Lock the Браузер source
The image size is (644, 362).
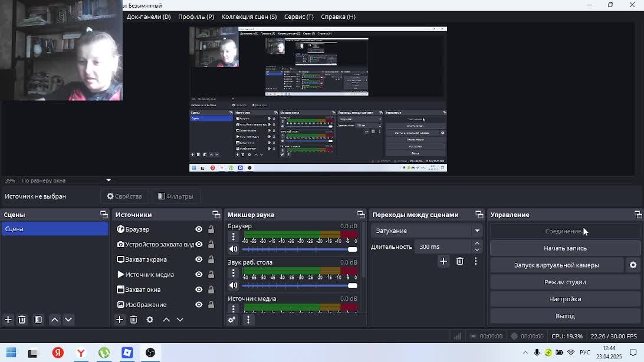pos(211,229)
